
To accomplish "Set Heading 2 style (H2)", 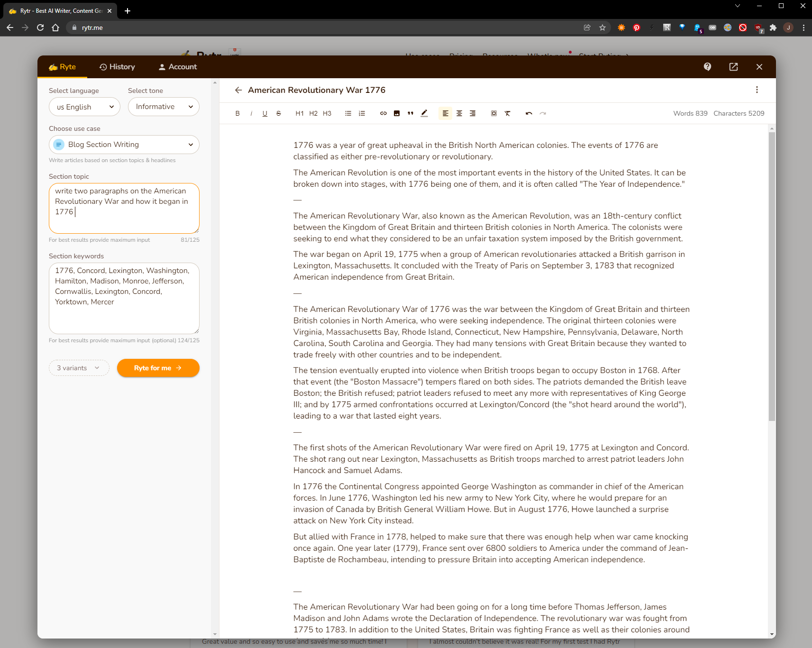I will [x=313, y=113].
